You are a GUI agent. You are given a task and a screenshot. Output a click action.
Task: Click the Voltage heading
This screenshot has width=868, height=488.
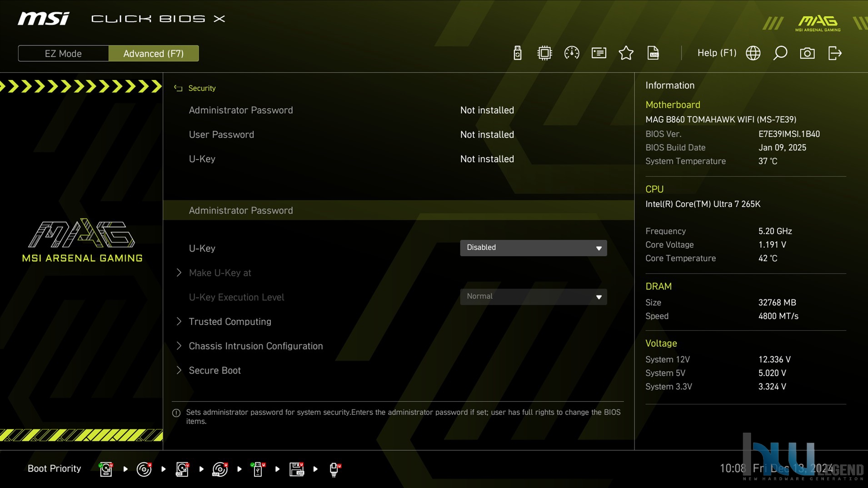coord(661,344)
